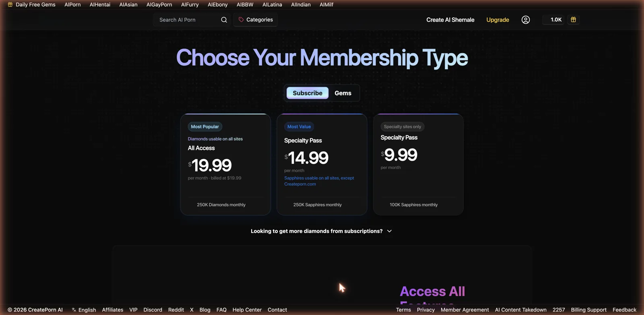Image resolution: width=644 pixels, height=315 pixels.
Task: Open the Discord footer link
Action: click(x=153, y=310)
